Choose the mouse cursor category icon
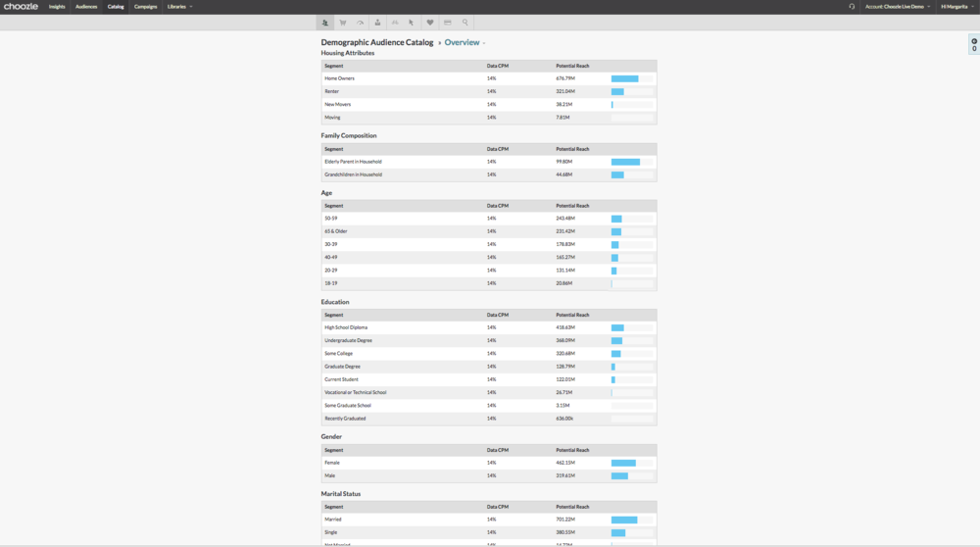980x547 pixels. (x=412, y=23)
